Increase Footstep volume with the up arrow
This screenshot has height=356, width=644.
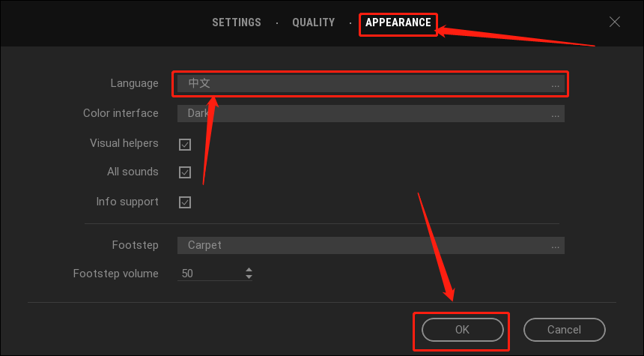(249, 270)
